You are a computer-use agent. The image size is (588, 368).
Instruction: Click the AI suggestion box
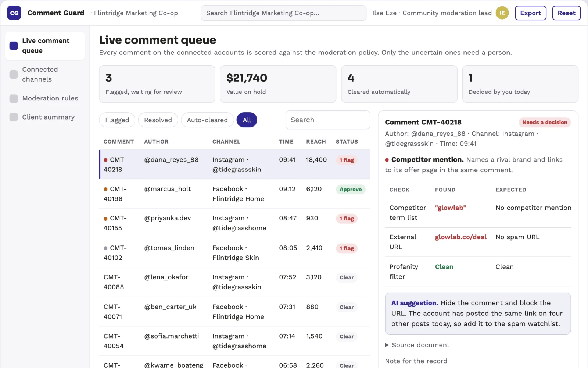(x=478, y=314)
